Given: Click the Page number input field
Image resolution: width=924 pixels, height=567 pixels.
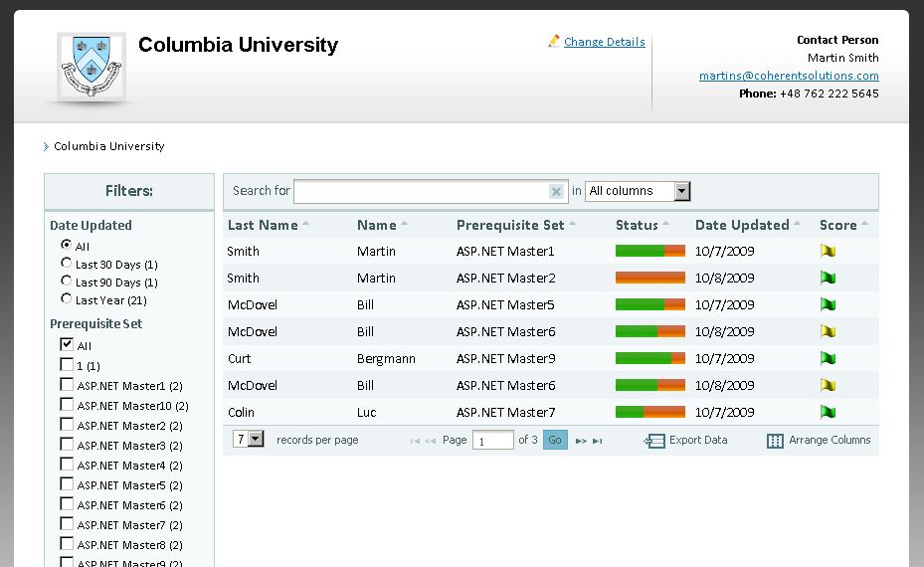Looking at the screenshot, I should pos(492,441).
